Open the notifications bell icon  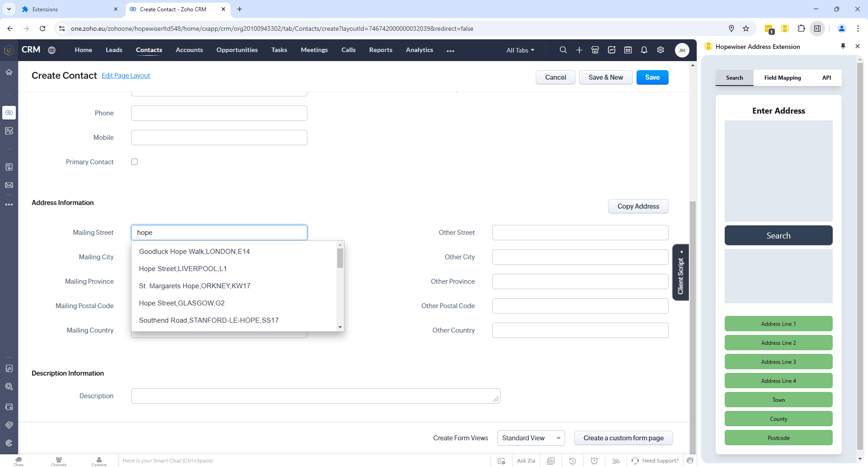point(644,50)
